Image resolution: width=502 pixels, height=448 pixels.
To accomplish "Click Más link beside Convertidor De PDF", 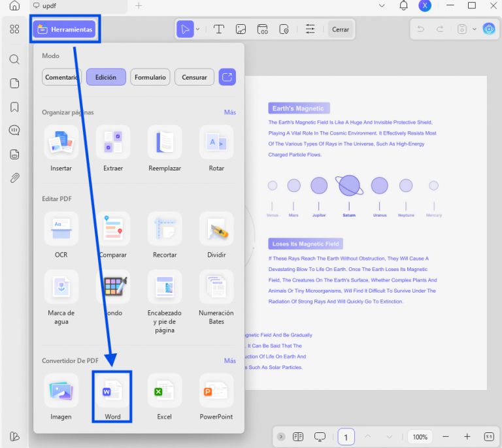I will tap(230, 360).
